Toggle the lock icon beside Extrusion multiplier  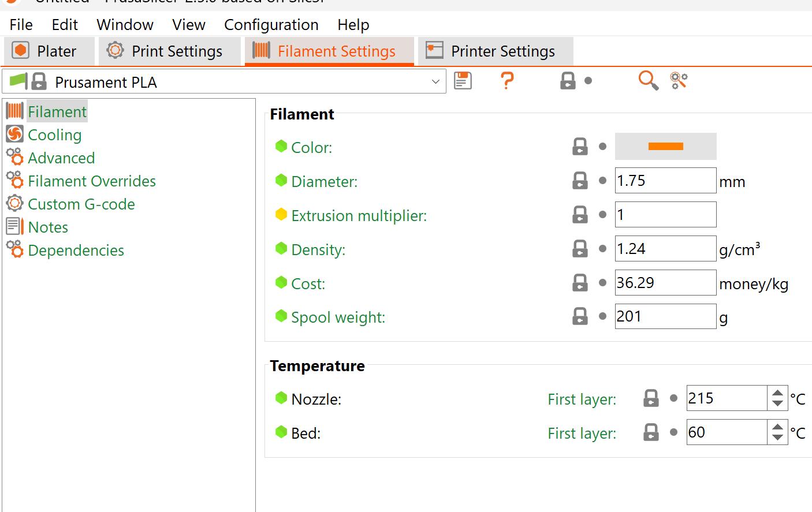[x=580, y=215]
